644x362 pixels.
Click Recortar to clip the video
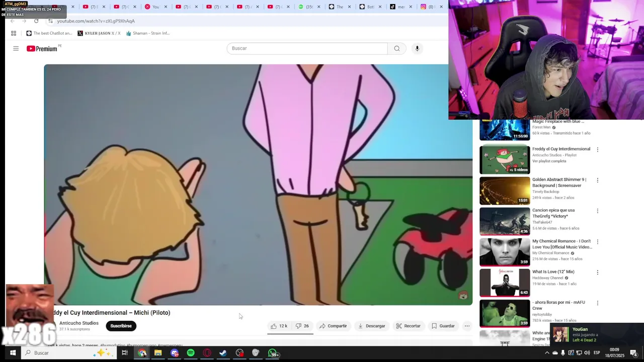pos(408,326)
